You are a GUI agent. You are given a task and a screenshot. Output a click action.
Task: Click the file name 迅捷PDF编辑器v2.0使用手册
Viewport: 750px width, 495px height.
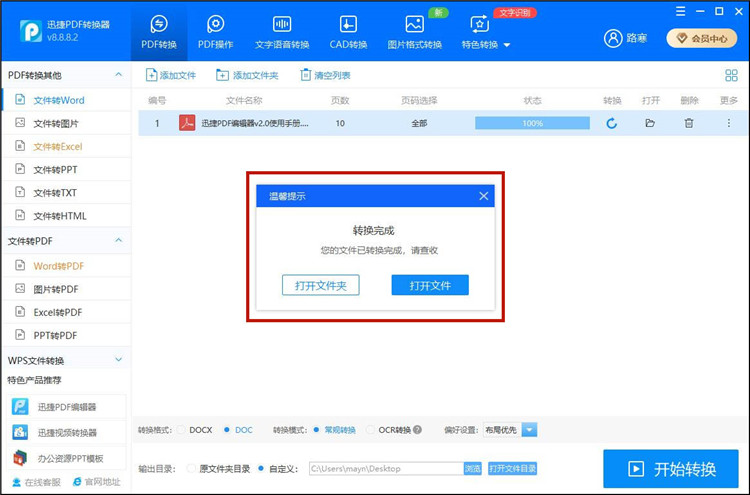(254, 123)
